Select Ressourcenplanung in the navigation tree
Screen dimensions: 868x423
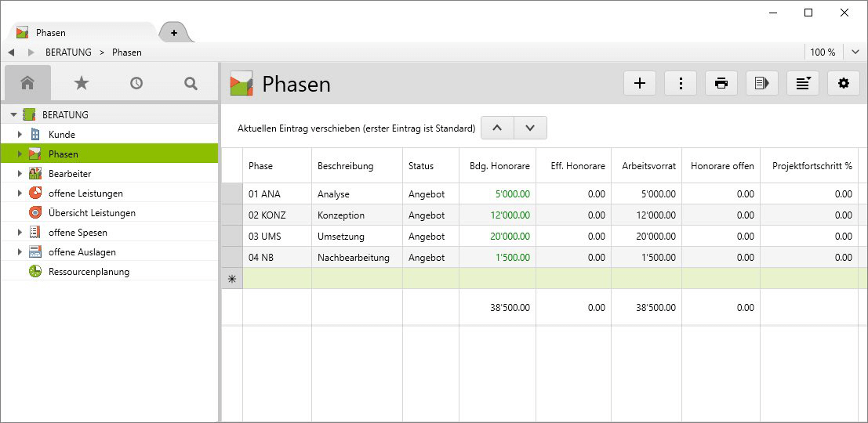point(89,272)
